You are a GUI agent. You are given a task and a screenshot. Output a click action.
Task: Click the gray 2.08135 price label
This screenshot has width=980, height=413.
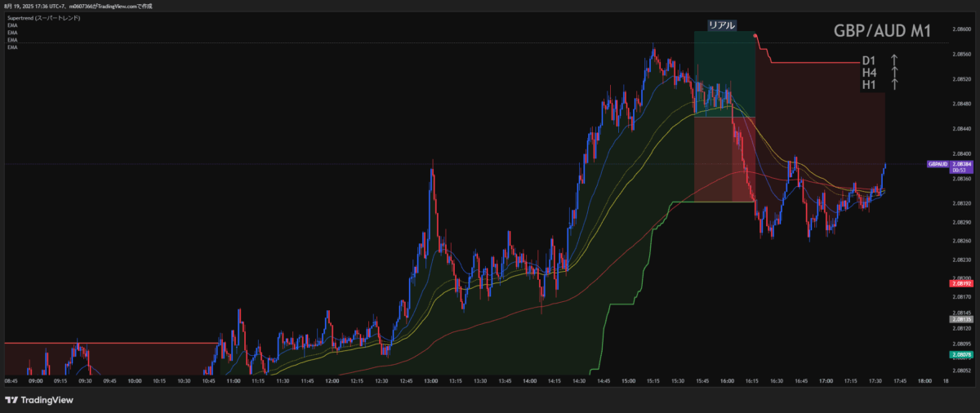(x=960, y=318)
